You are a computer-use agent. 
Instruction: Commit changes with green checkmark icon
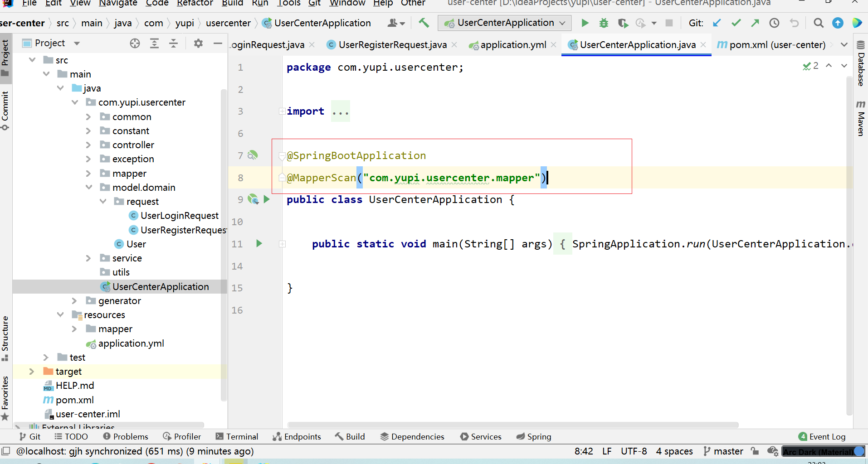coord(736,23)
